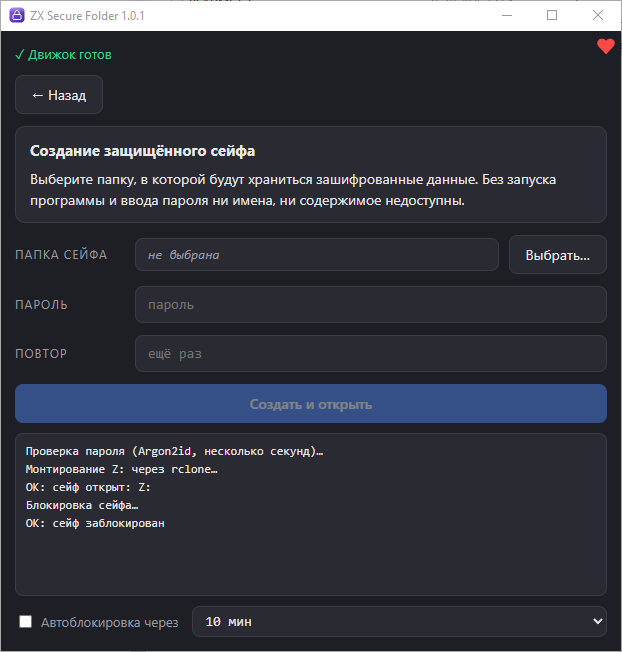Maximize the ZX Secure Folder window

[x=552, y=15]
